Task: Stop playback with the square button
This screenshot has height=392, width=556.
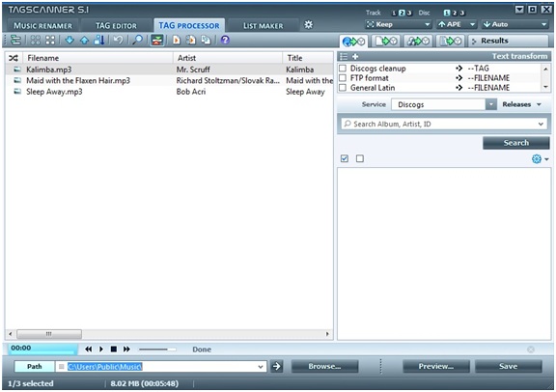Action: (114, 350)
